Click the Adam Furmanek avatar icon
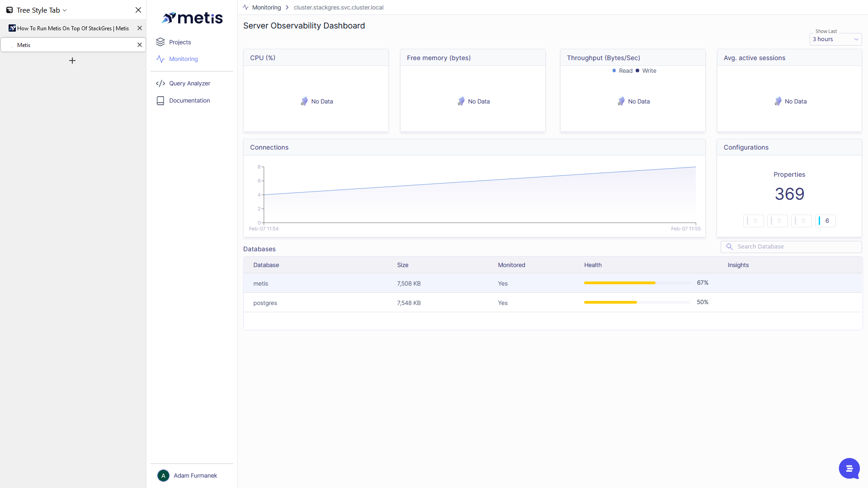 pyautogui.click(x=163, y=475)
